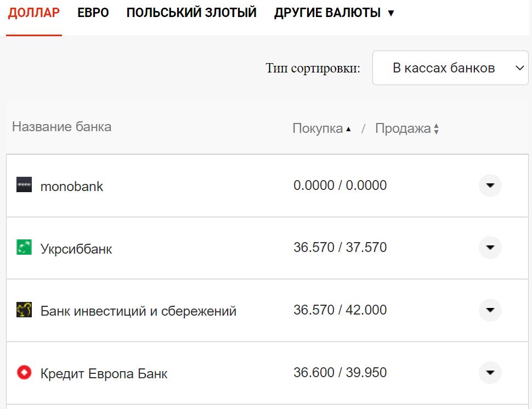Image resolution: width=532 pixels, height=409 pixels.
Task: Click the Кредит Европа Банк red logo icon
Action: pyautogui.click(x=24, y=372)
